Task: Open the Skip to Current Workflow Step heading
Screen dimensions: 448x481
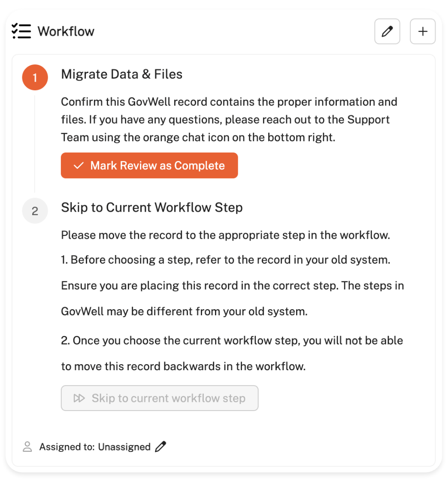Action: click(152, 207)
